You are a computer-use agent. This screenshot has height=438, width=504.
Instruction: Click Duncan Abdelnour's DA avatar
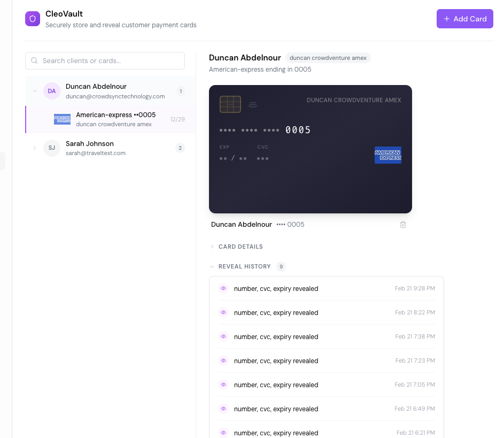(x=51, y=91)
